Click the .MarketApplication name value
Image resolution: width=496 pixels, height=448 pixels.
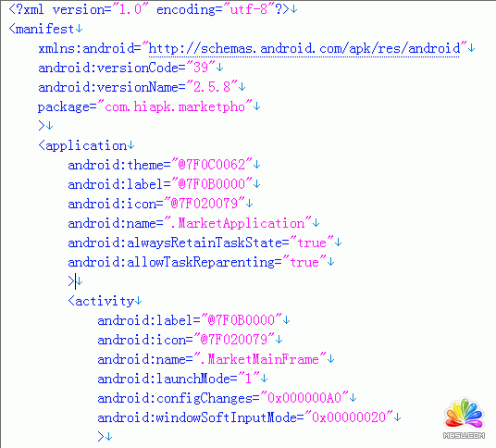coord(238,223)
